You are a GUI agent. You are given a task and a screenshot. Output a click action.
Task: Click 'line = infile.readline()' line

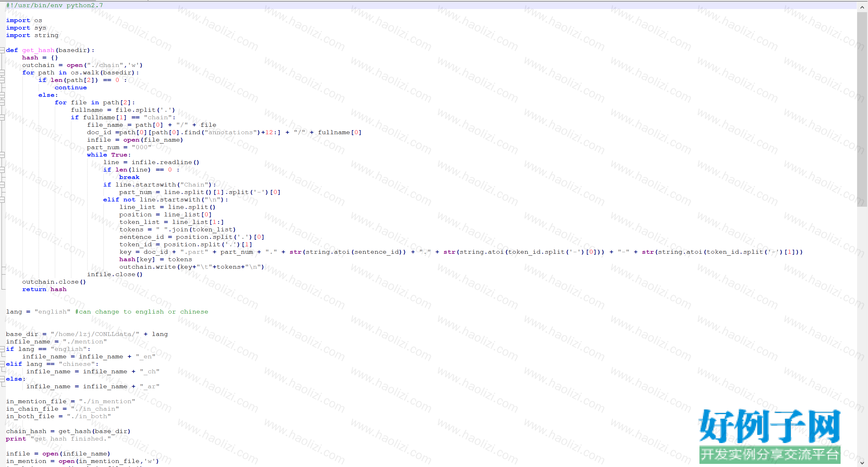151,162
